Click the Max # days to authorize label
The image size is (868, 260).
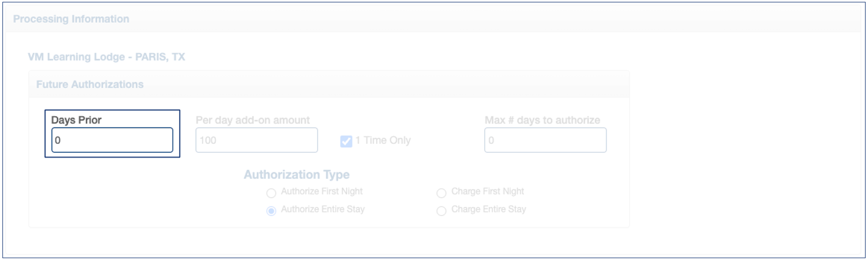[x=542, y=120]
